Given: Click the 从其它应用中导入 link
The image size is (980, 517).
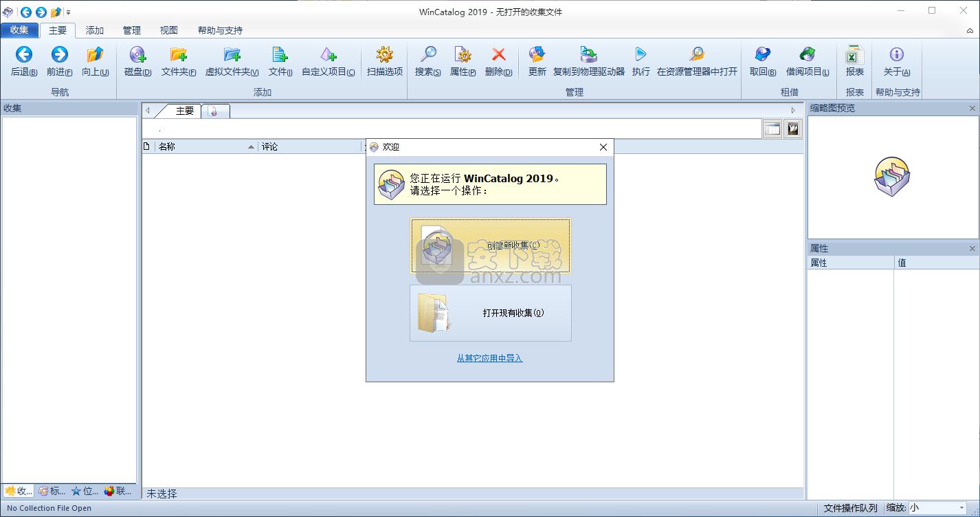Looking at the screenshot, I should point(490,358).
